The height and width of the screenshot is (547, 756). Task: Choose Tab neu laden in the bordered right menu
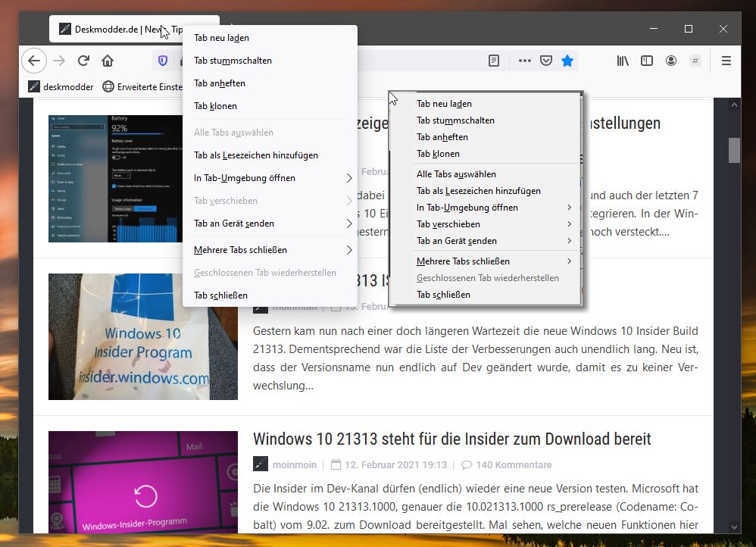tap(486, 104)
